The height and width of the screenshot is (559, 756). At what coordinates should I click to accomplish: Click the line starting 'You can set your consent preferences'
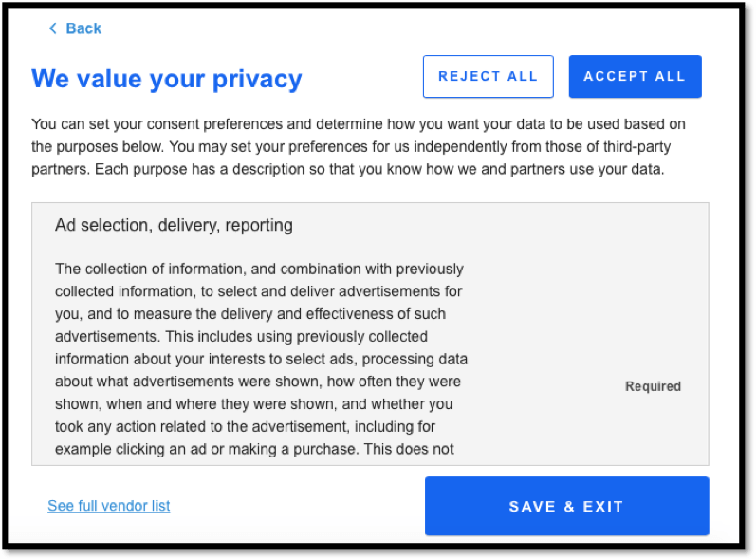point(359,124)
